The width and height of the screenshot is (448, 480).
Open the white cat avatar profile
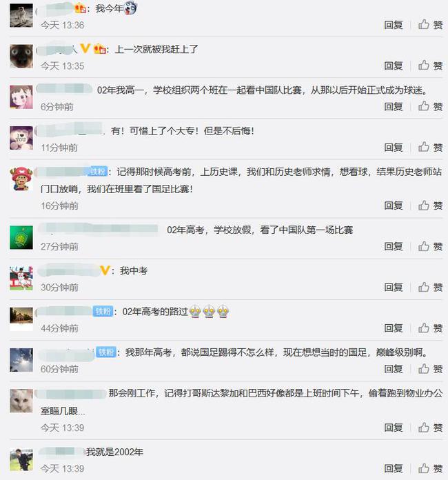tap(21, 401)
